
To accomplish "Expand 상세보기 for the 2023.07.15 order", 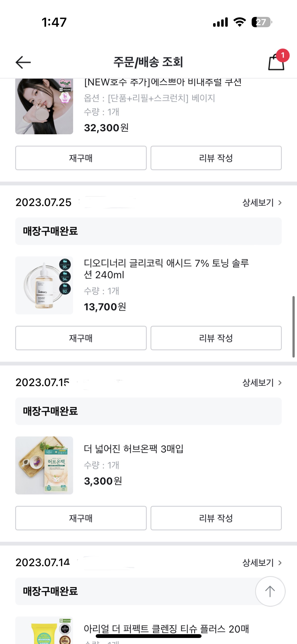I will click(x=261, y=383).
